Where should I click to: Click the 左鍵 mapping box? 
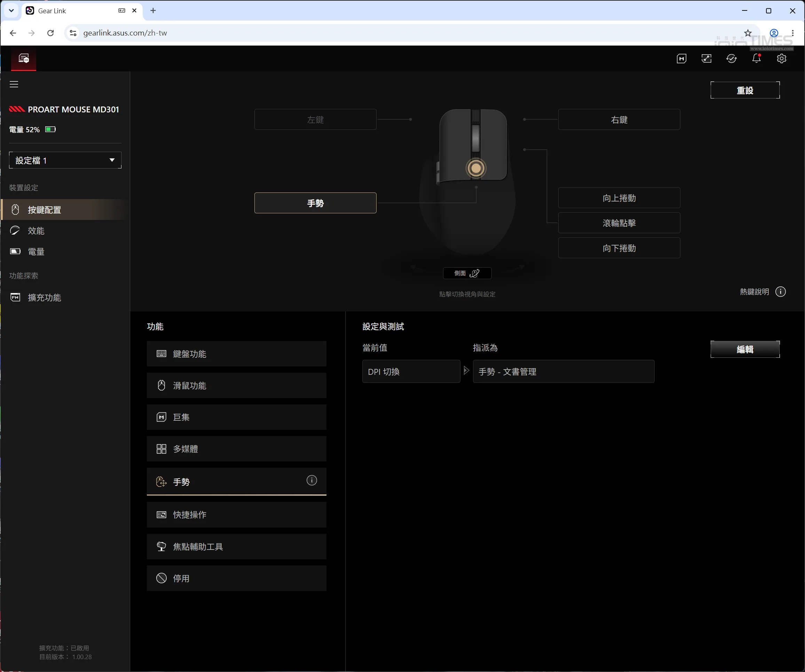pyautogui.click(x=315, y=120)
